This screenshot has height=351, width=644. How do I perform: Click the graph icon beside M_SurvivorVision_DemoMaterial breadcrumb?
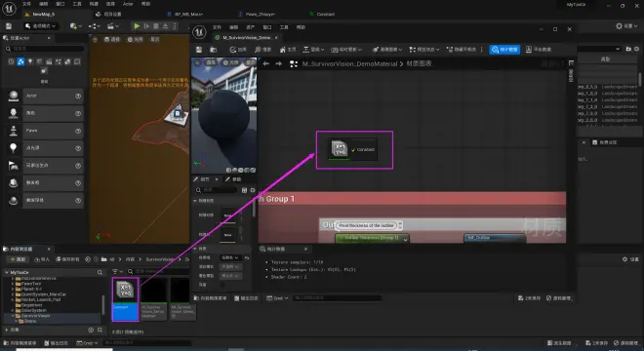pyautogui.click(x=294, y=64)
